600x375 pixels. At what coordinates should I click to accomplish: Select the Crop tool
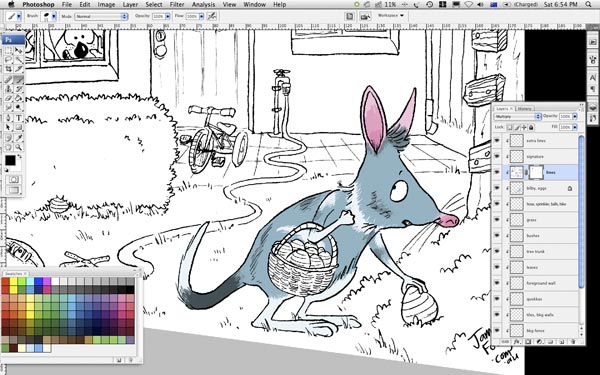coord(8,69)
